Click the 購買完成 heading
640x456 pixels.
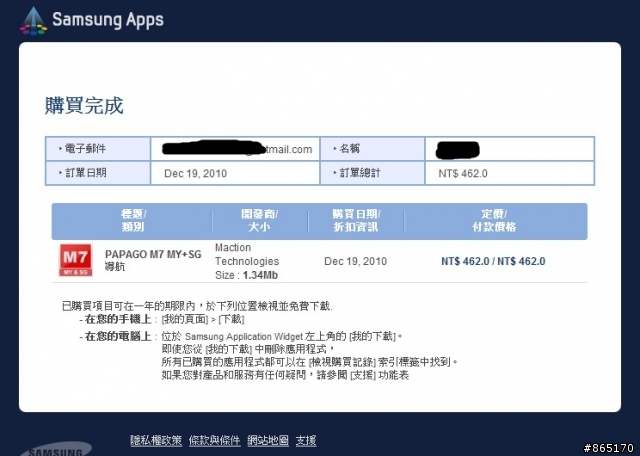pos(84,106)
